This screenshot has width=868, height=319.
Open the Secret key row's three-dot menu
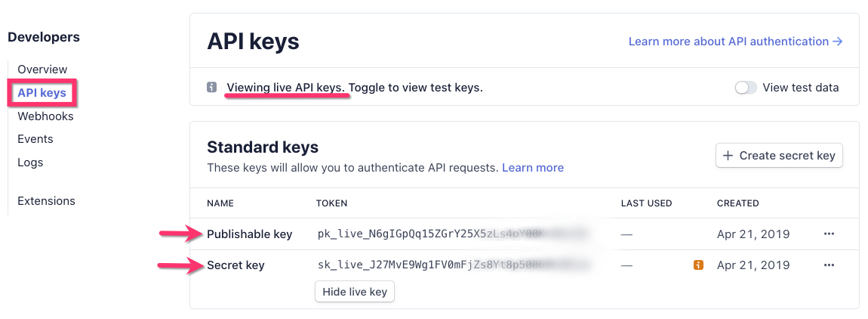pyautogui.click(x=829, y=265)
